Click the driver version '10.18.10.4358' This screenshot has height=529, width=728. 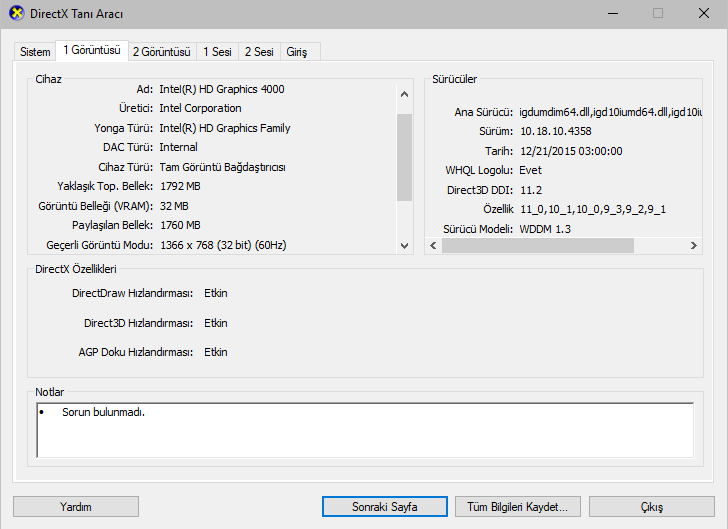[556, 131]
